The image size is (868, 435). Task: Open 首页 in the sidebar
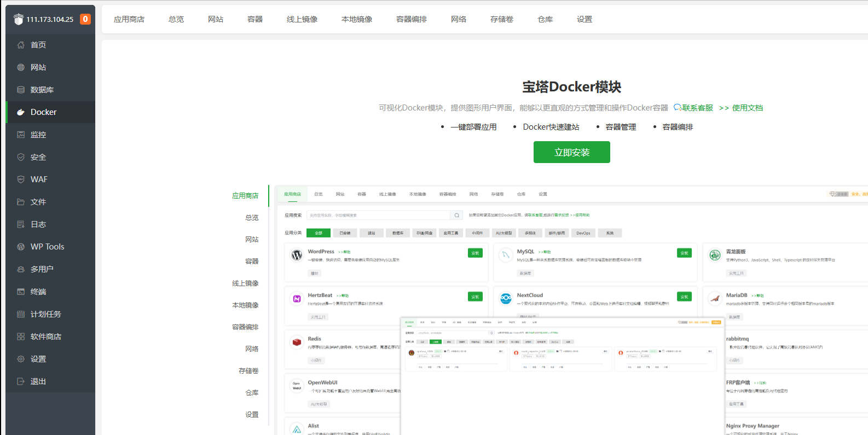pos(38,45)
